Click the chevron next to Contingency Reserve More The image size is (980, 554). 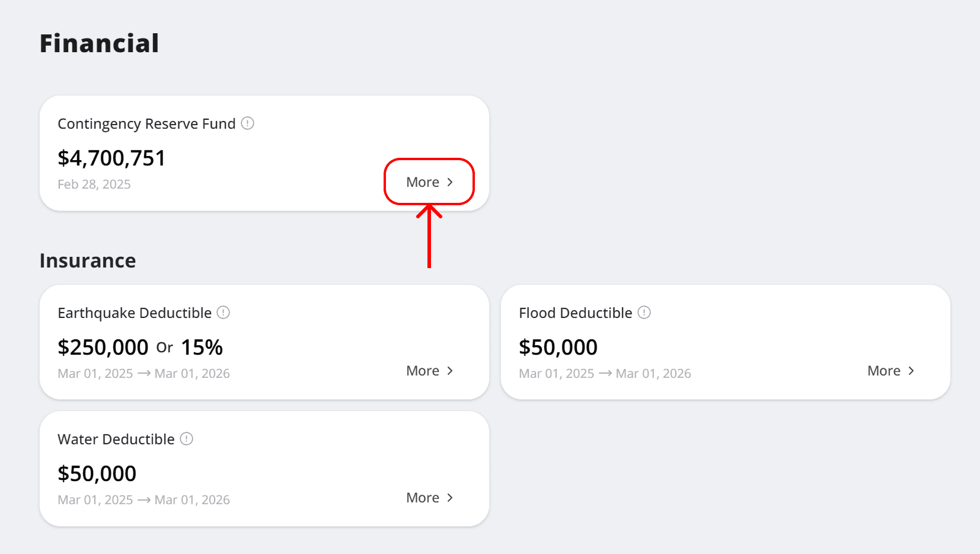[451, 182]
